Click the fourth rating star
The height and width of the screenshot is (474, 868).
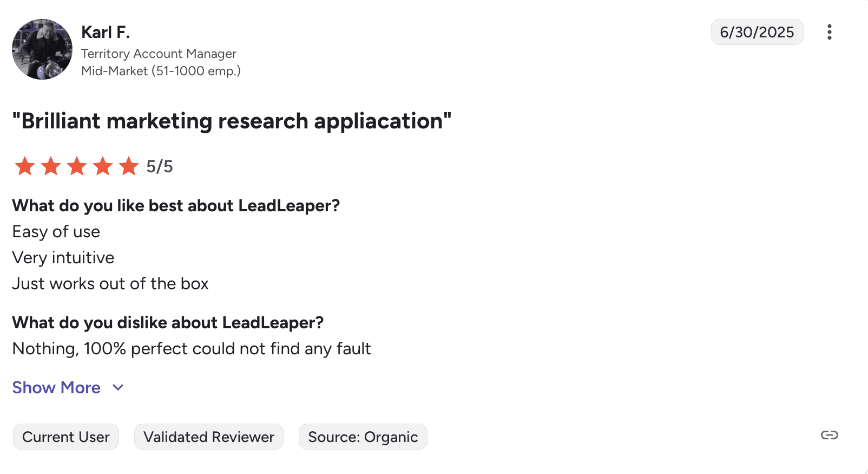103,166
